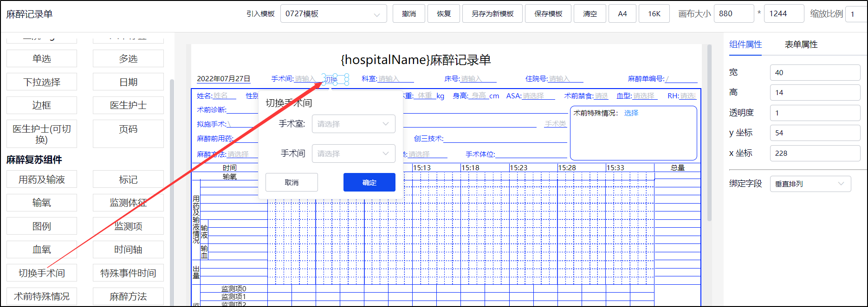Viewport: 868px width, 307px height.
Task: Pick the 监测体征 component
Action: [128, 203]
